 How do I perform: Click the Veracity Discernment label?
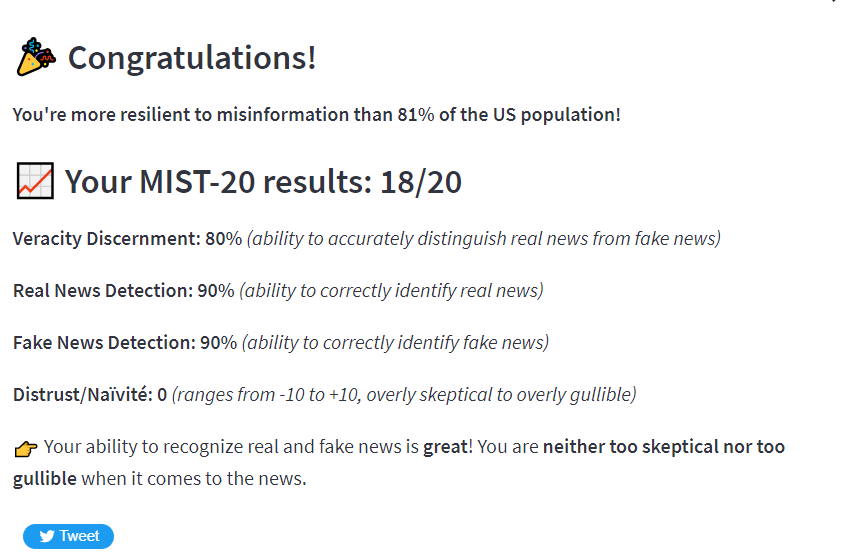106,239
